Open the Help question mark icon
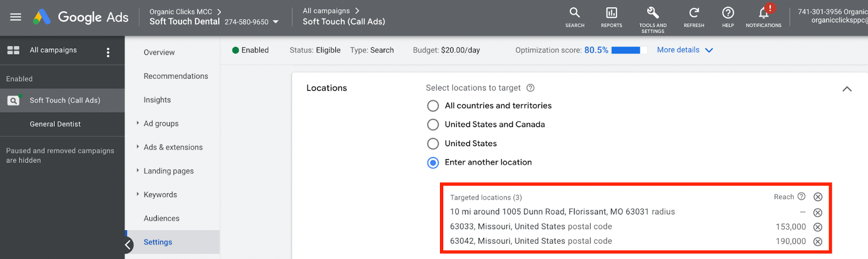868x259 pixels. click(728, 13)
